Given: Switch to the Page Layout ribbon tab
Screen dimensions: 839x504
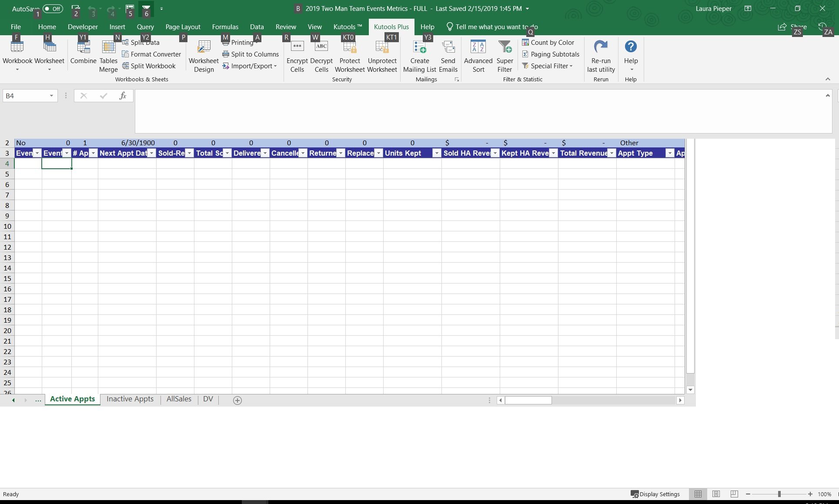Looking at the screenshot, I should [183, 27].
